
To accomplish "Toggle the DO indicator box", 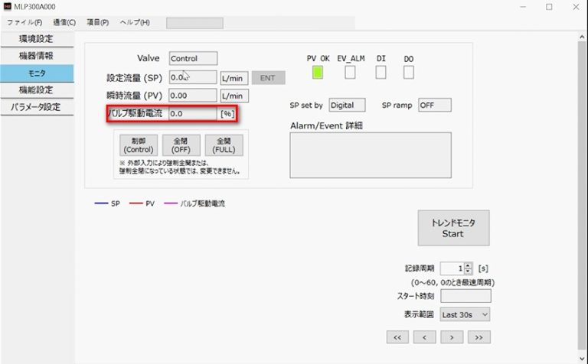I will 409,73.
